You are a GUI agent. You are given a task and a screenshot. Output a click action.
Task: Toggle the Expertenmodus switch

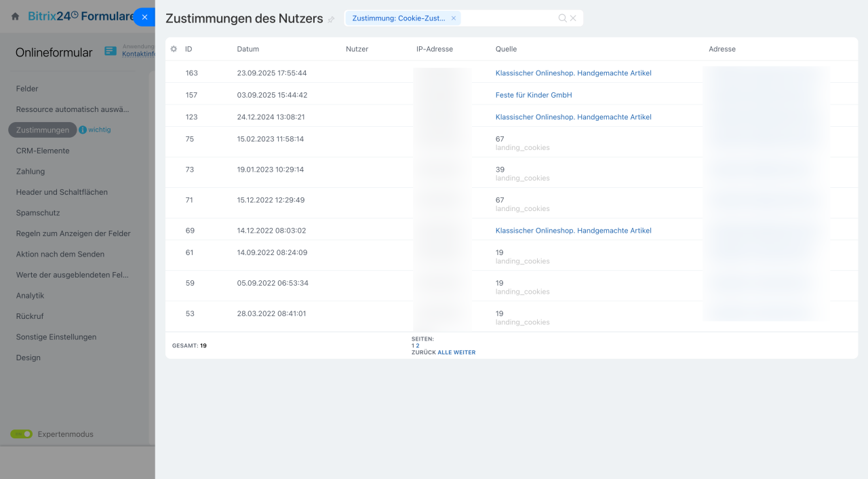[21, 434]
